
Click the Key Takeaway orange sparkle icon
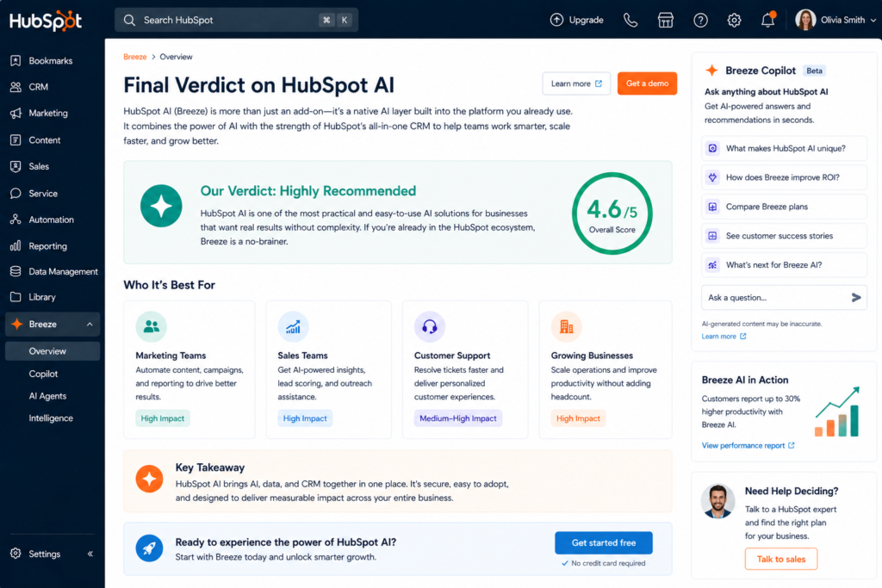(150, 479)
